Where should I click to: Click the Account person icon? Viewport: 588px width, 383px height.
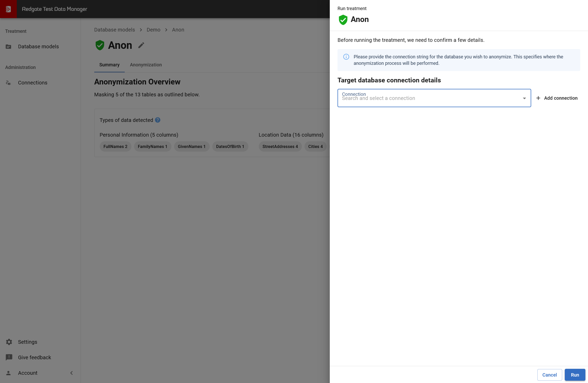[9, 373]
